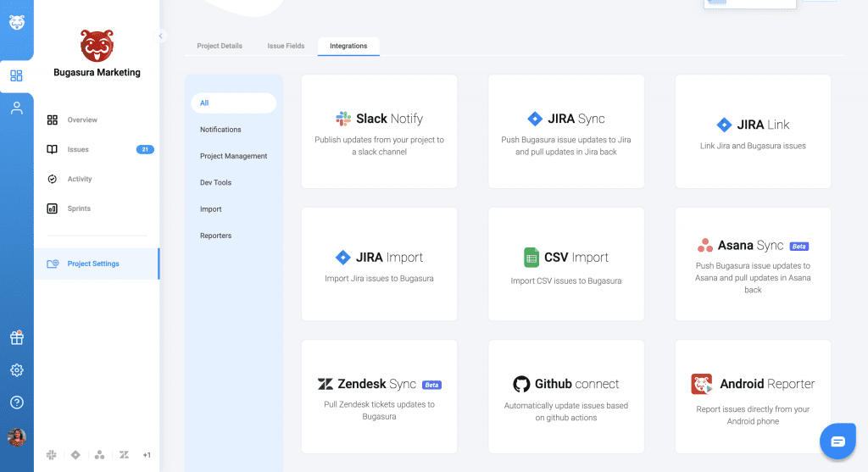Open the Asana Sync integration title
Screen dimensions: 868x472
(751, 245)
